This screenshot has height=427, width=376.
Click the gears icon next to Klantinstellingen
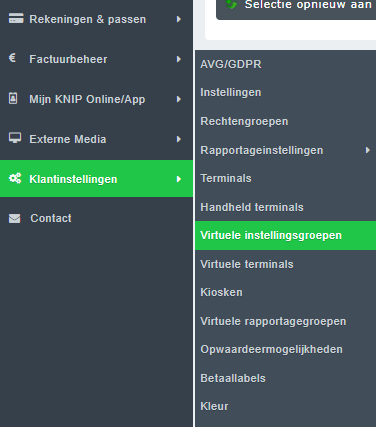(x=15, y=178)
